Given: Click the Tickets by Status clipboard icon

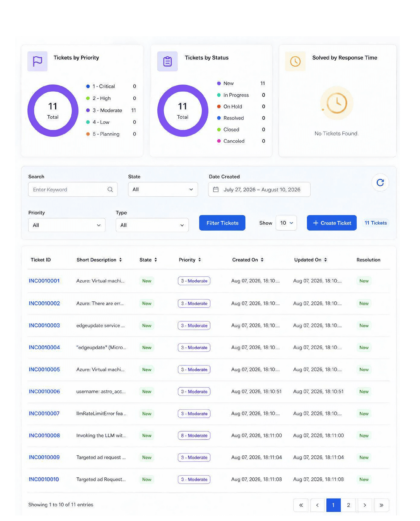Looking at the screenshot, I should (x=167, y=61).
